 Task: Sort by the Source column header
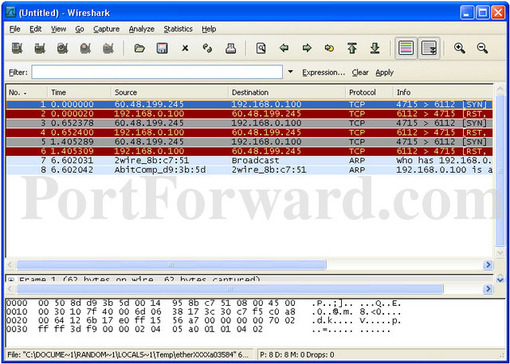click(169, 92)
